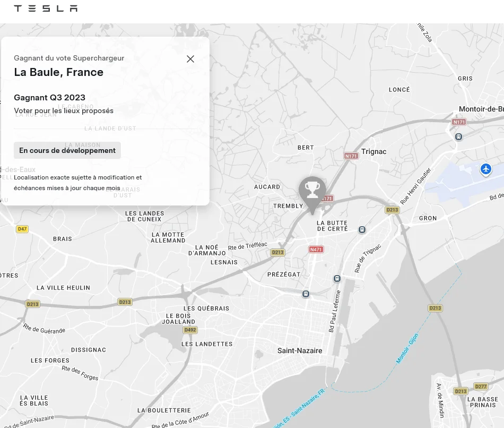Click the 'Rte de Trefféac' road label
The image size is (504, 428).
(x=248, y=246)
